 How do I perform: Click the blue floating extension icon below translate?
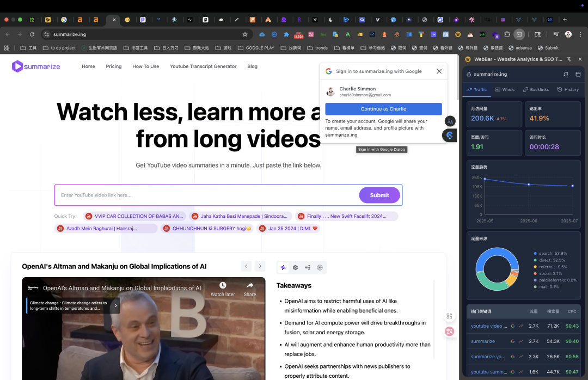click(x=450, y=135)
